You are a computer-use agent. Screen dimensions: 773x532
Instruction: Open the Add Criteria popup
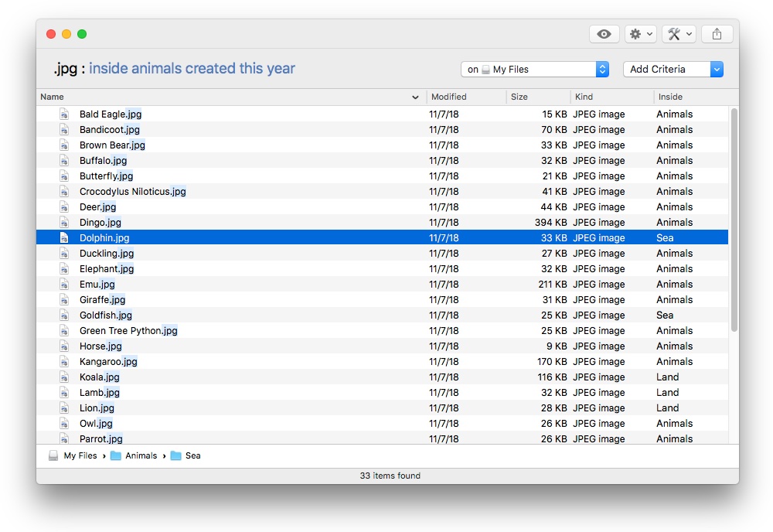tap(673, 70)
